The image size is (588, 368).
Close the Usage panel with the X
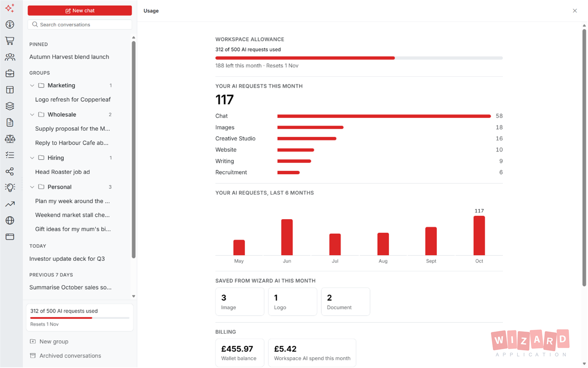(x=575, y=11)
